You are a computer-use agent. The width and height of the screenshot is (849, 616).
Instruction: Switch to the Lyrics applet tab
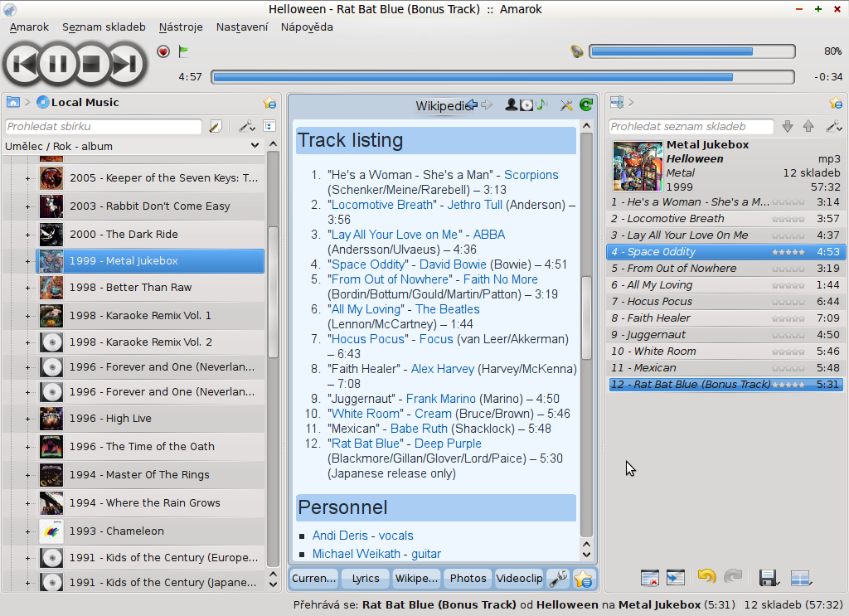[366, 578]
